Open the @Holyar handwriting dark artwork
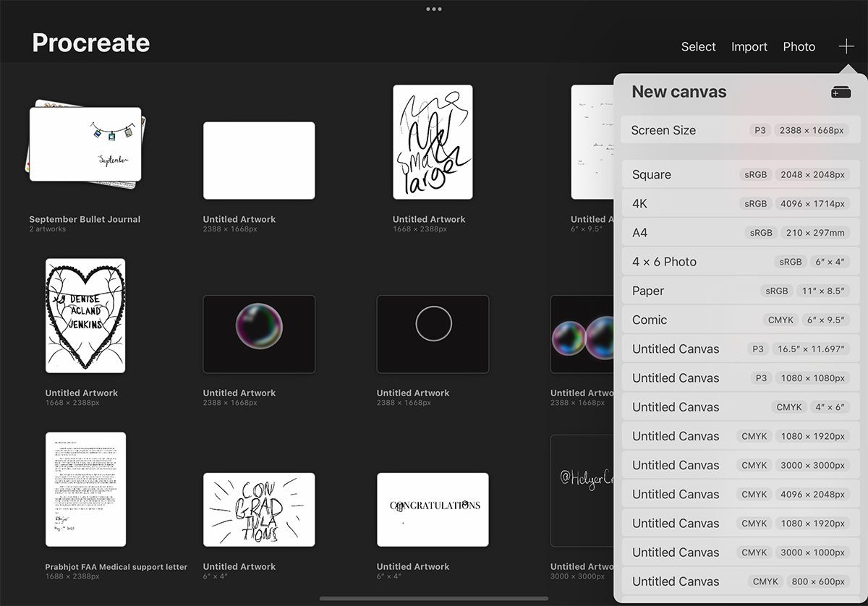This screenshot has width=868, height=606. [x=582, y=490]
